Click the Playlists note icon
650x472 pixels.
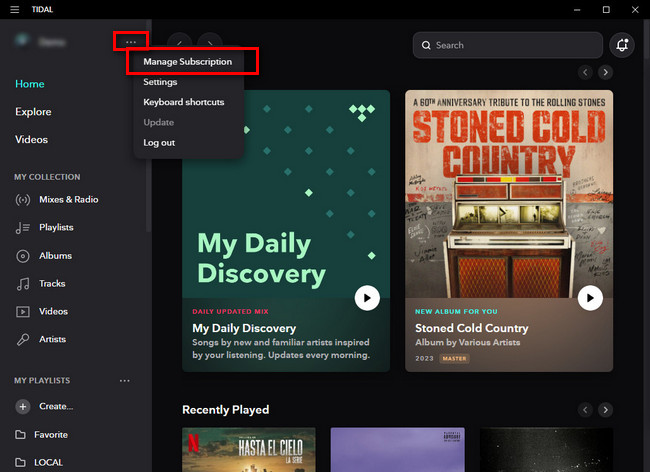pyautogui.click(x=23, y=228)
